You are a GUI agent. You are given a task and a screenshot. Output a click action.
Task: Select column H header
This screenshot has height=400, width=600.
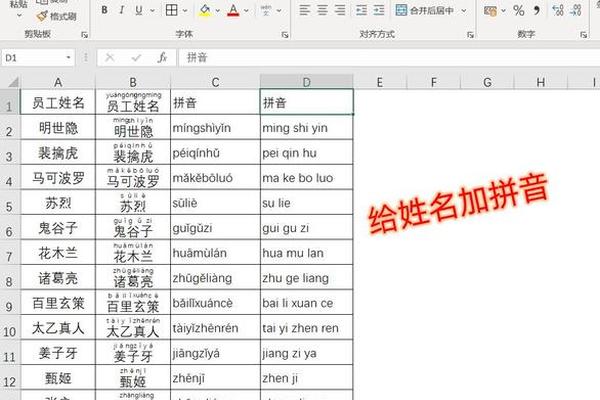point(541,82)
